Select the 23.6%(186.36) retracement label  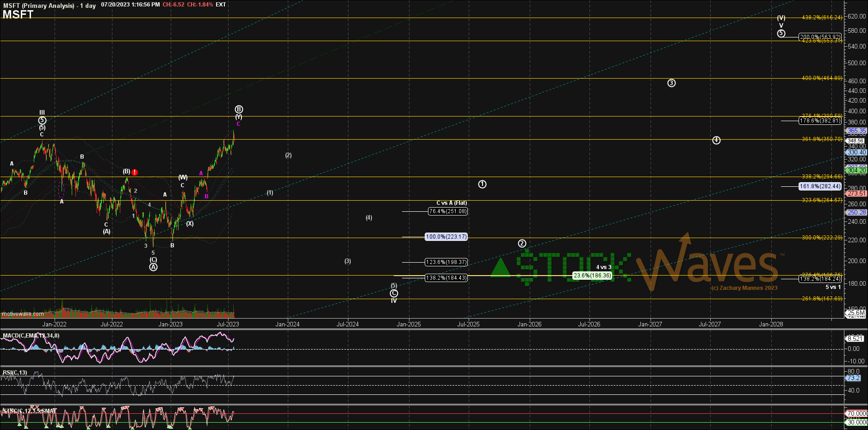pyautogui.click(x=592, y=276)
